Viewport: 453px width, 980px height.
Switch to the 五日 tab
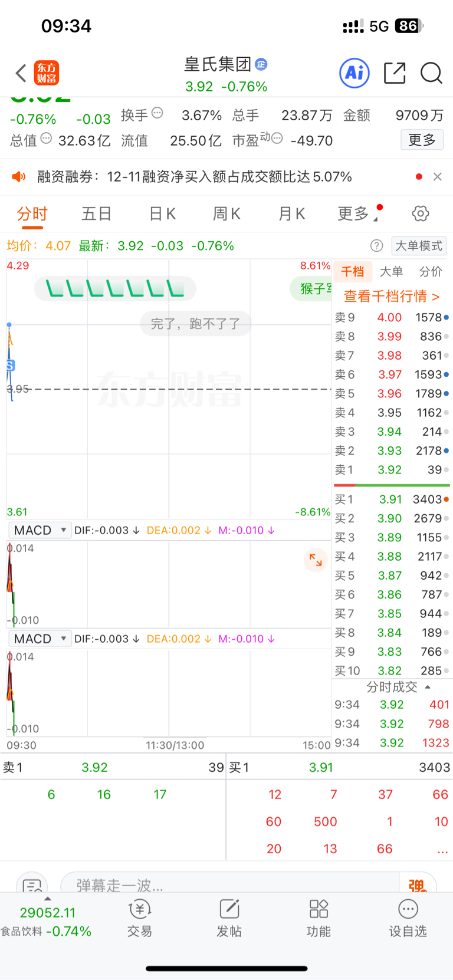point(97,213)
